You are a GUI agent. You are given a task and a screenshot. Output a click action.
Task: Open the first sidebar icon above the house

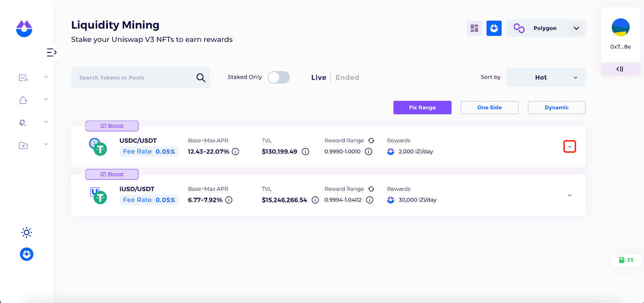tap(23, 78)
